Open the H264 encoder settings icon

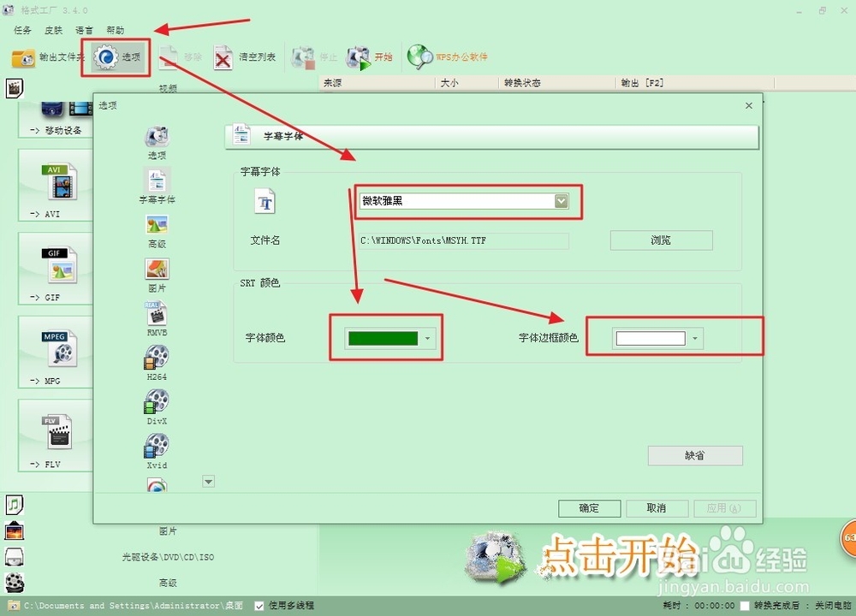(157, 358)
